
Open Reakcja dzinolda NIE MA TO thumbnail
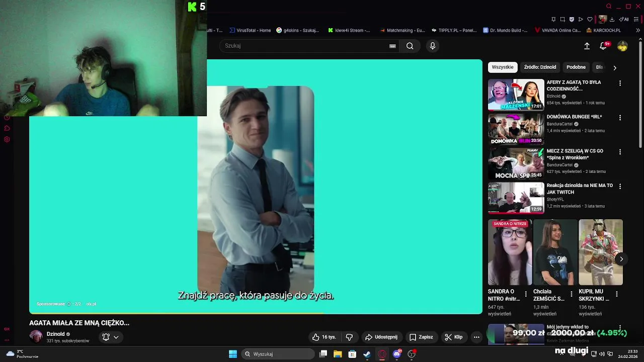coord(516,198)
